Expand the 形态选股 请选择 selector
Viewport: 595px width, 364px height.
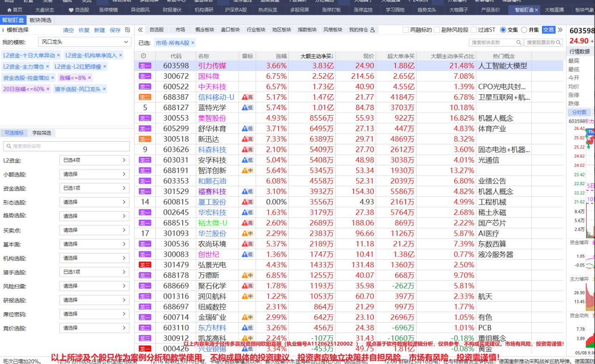coord(94,202)
